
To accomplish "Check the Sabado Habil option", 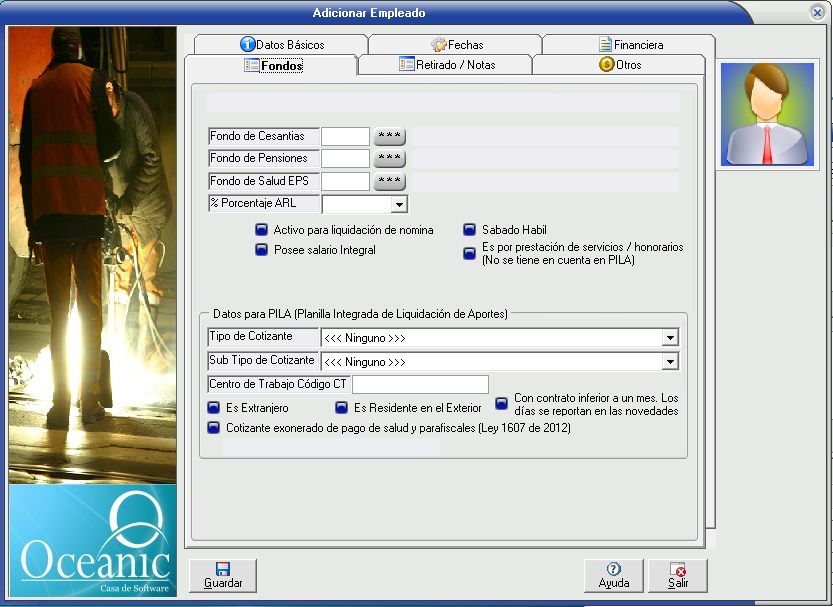I will tap(469, 230).
